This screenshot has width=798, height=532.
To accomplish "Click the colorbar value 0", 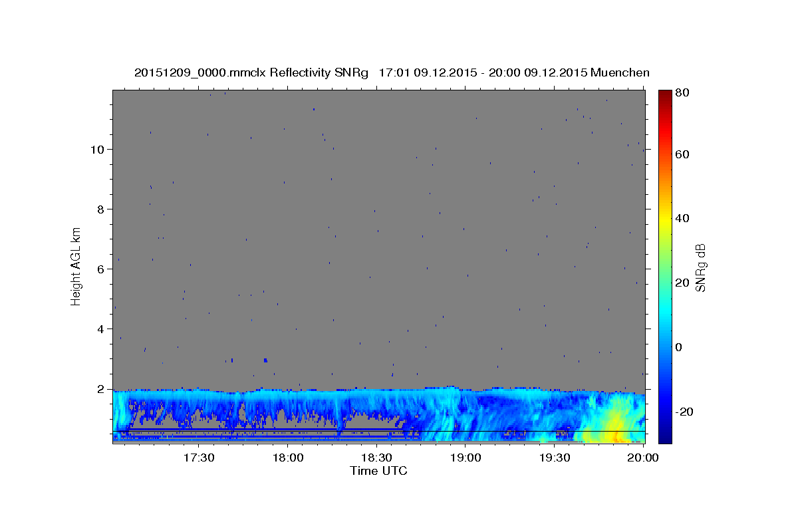I will (x=680, y=347).
